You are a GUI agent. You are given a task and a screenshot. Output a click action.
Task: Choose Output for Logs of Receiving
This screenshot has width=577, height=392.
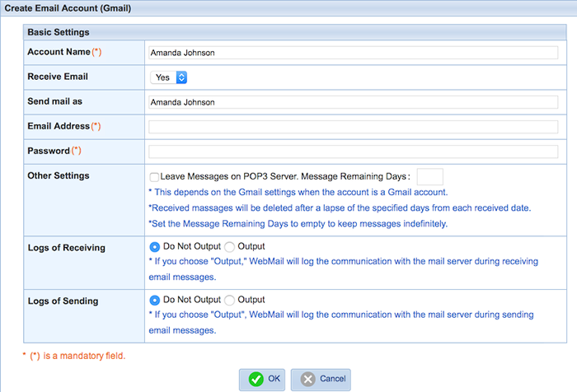tap(229, 246)
